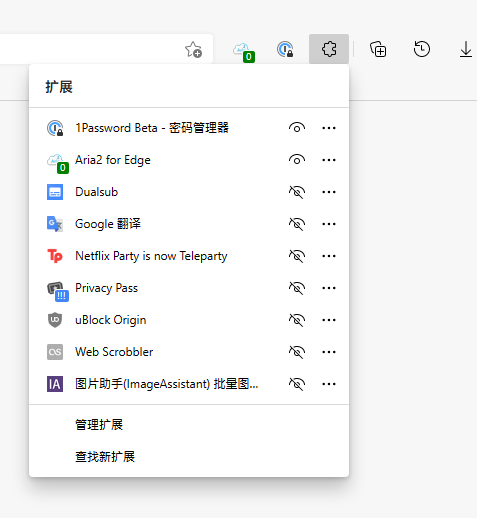This screenshot has width=477, height=518.
Task: Open more actions for Web Scrobbler
Action: (x=329, y=352)
